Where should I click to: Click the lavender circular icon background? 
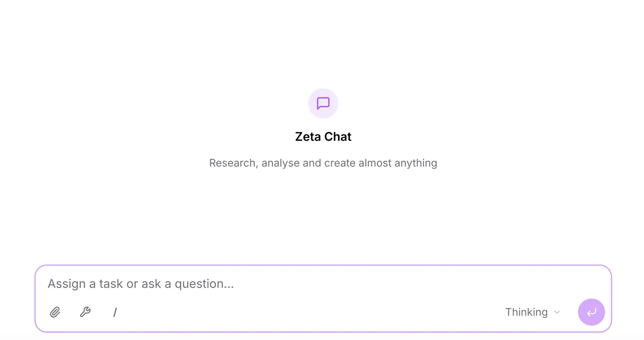[323, 103]
